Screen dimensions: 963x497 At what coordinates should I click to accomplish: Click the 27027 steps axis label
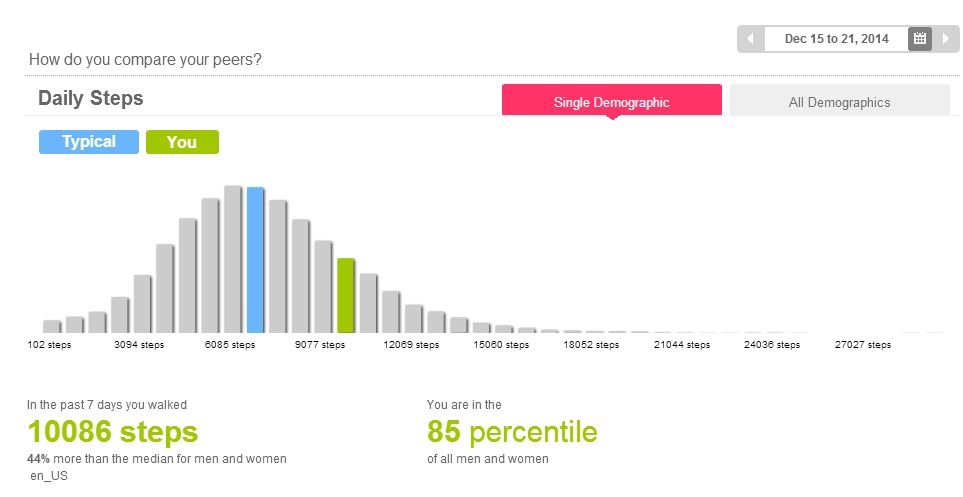(x=863, y=345)
